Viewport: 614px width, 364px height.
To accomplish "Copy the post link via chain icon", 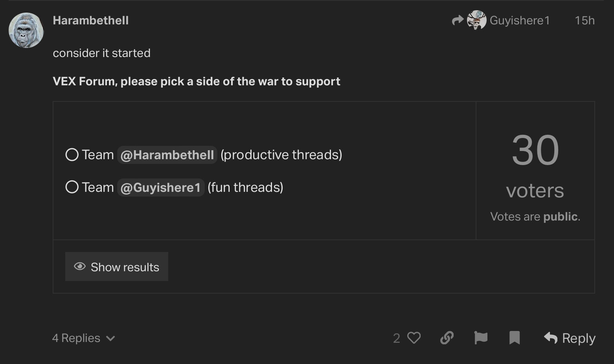I will click(x=447, y=338).
